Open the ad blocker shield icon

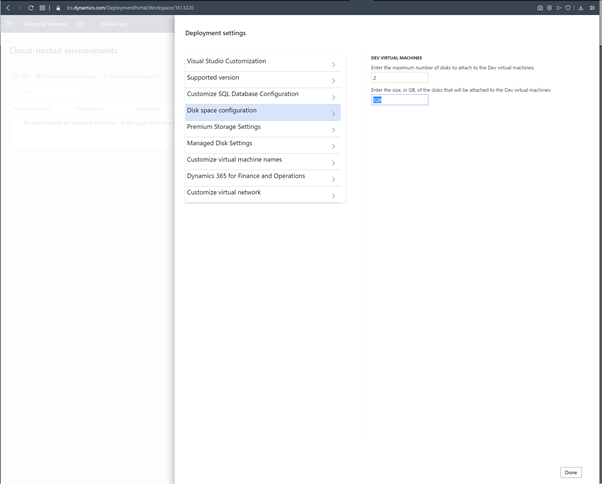click(549, 8)
